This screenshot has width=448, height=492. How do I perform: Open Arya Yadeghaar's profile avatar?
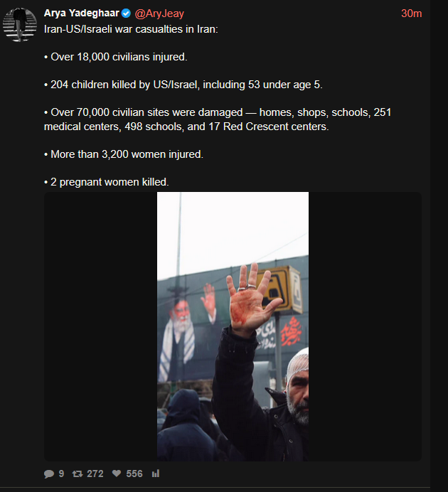coord(20,25)
